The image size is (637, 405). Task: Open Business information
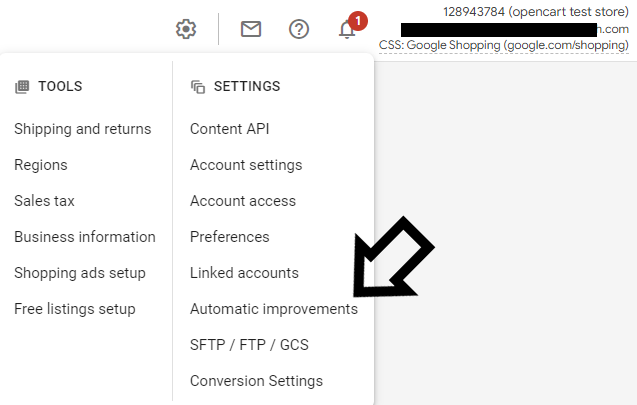(85, 237)
